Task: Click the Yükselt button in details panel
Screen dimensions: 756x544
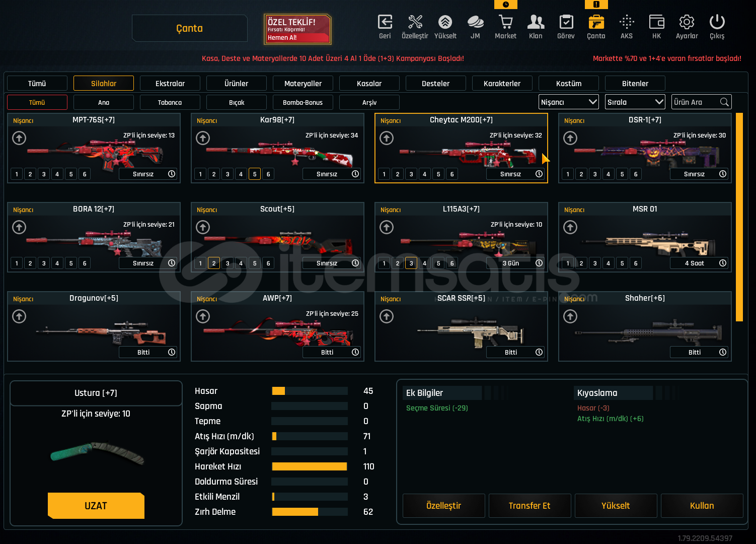Action: click(616, 506)
